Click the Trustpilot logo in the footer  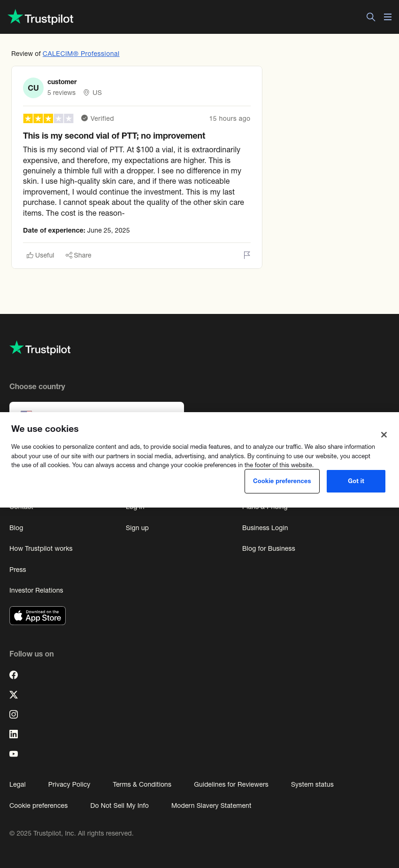(40, 348)
